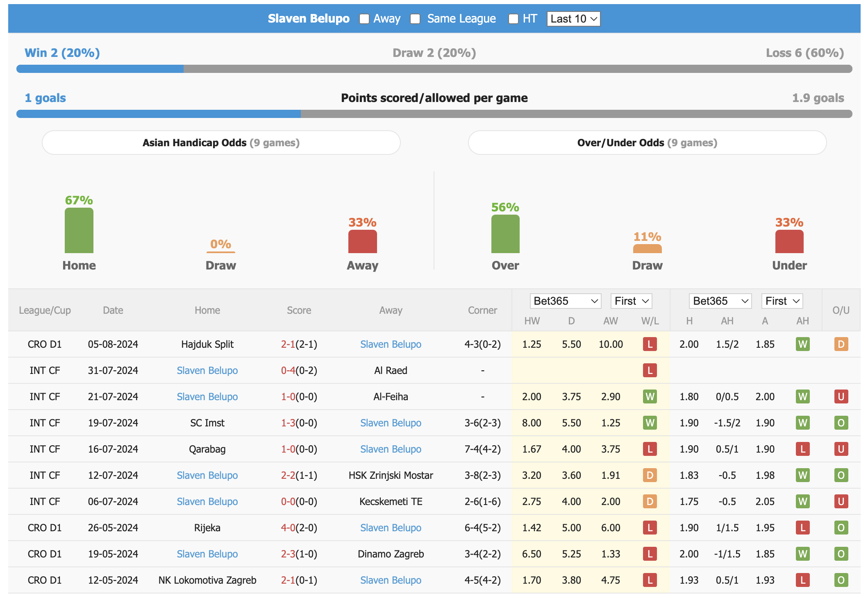This screenshot has height=598, width=868.
Task: Click the 2-1 score of Hajduk Split match
Action: click(x=288, y=344)
